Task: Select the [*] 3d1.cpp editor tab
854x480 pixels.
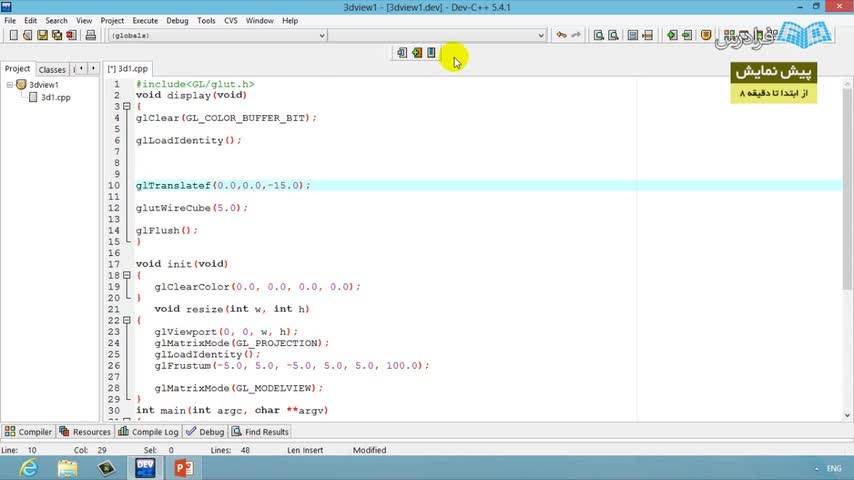Action: (127, 69)
